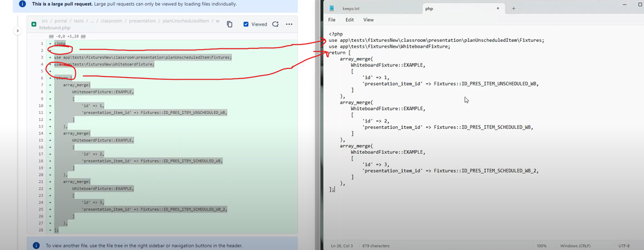Viewport: 644px width, 250px height.
Task: Click the green added-file plus icon
Action: (34, 24)
